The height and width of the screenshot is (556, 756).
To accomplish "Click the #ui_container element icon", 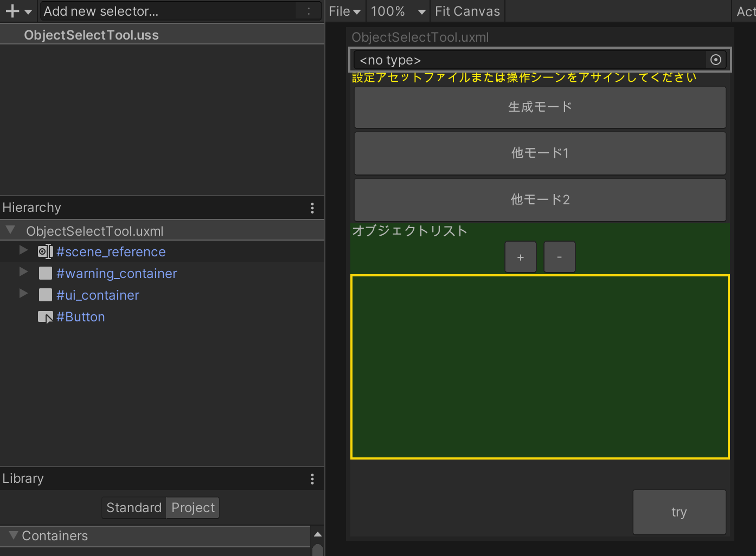I will (x=46, y=295).
